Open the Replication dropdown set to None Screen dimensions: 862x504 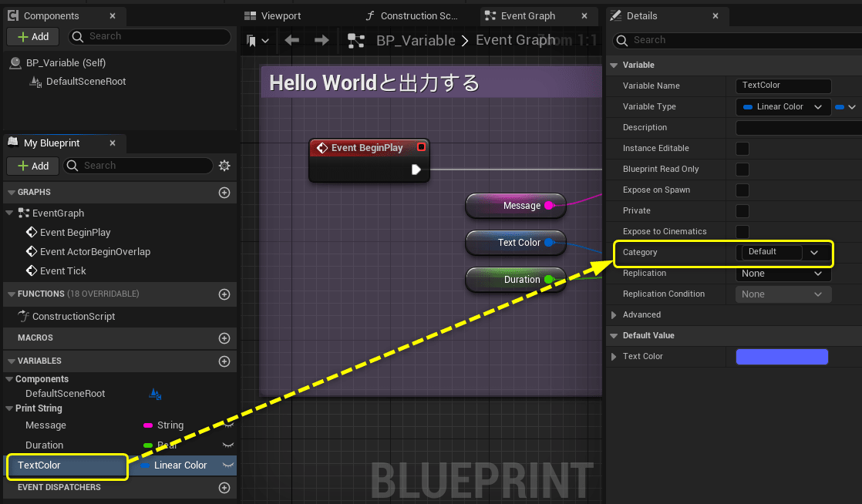(783, 274)
